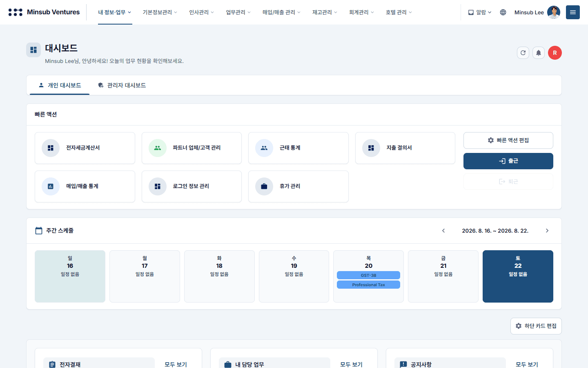Switch to the 개인 대시보드 tab
Viewport: 588px width, 368px height.
(x=60, y=85)
